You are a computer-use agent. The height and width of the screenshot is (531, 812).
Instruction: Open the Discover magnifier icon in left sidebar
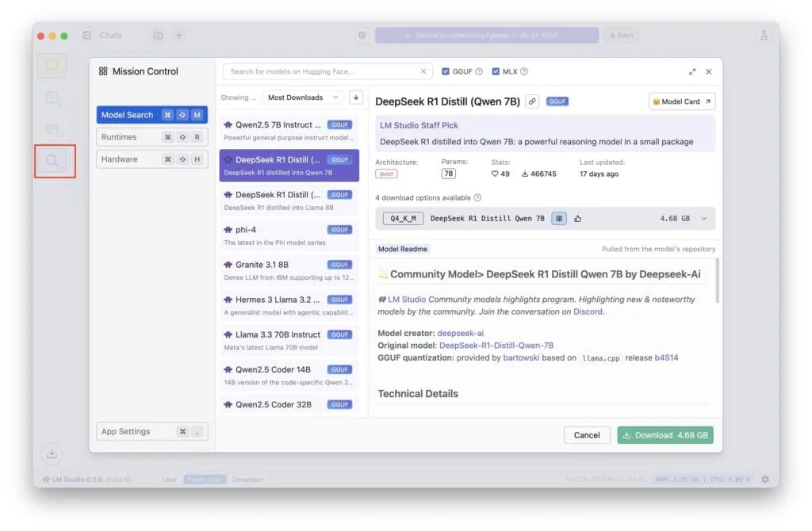(52, 161)
